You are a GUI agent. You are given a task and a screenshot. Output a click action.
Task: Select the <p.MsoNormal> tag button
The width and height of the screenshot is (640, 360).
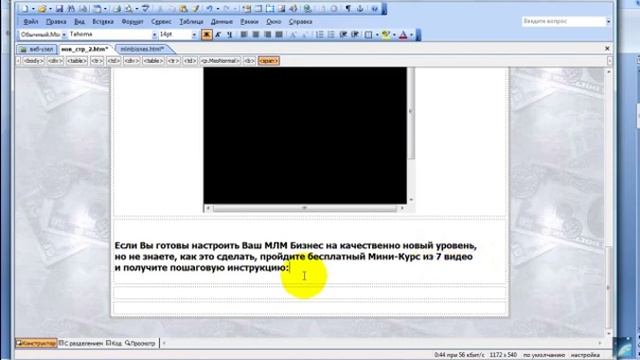click(220, 61)
